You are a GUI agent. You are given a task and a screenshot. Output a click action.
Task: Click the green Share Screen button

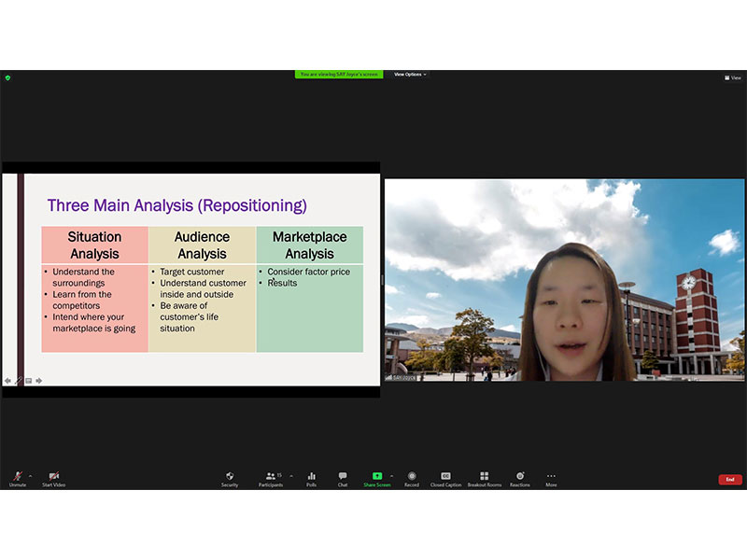(x=377, y=477)
